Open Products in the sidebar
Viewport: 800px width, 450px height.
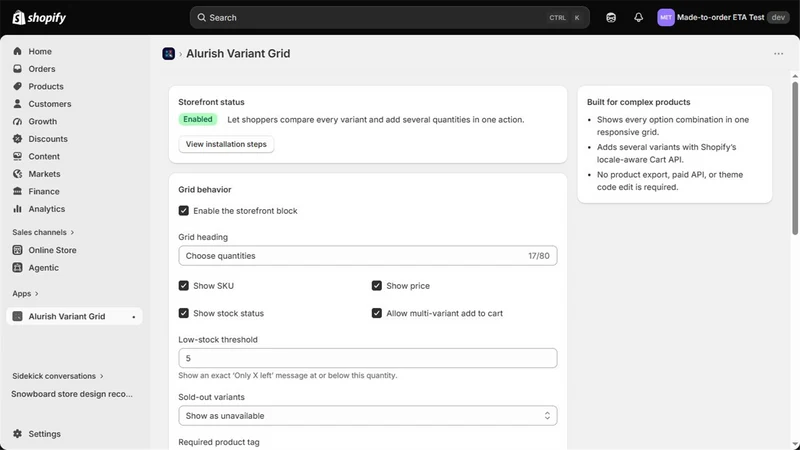pyautogui.click(x=74, y=86)
